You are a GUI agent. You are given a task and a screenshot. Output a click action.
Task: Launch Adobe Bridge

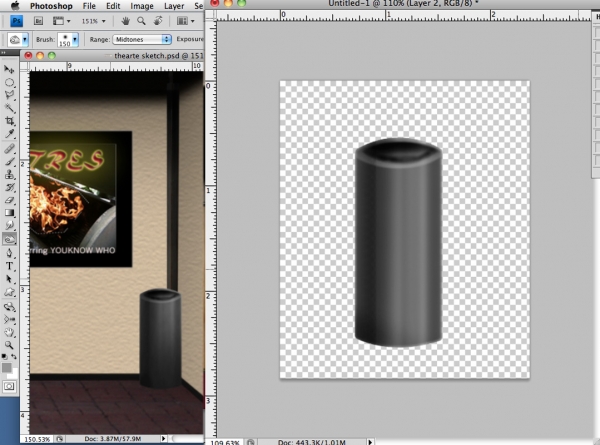(38, 21)
